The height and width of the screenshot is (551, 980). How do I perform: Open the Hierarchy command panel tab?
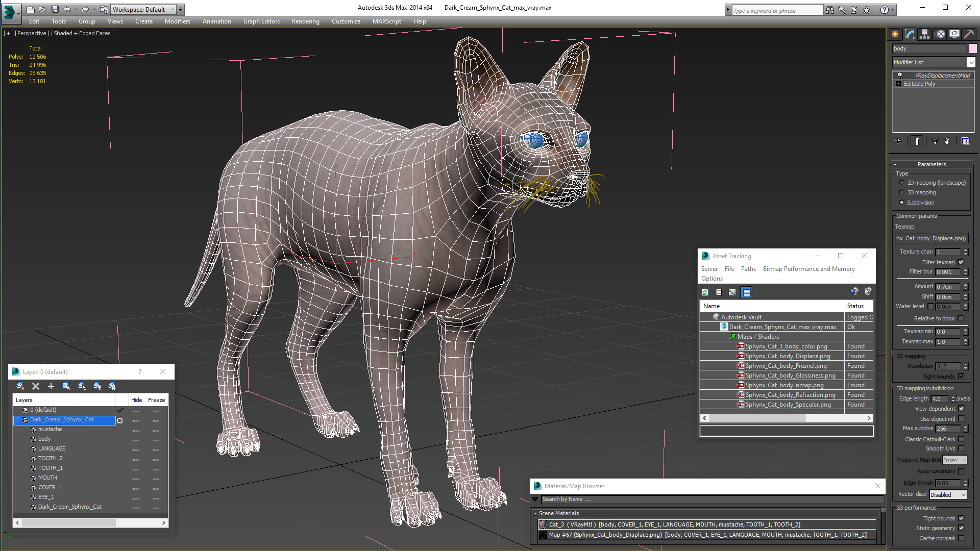click(x=925, y=34)
